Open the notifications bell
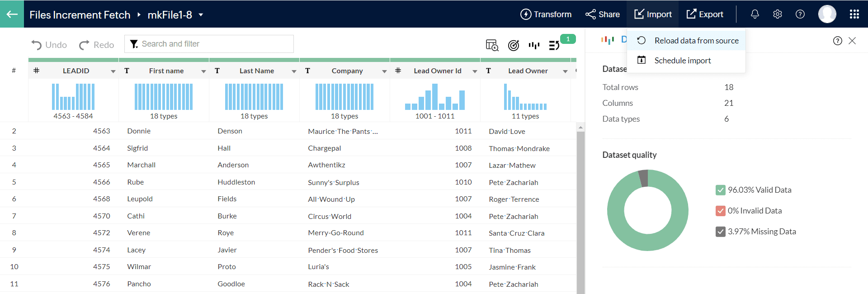 [x=755, y=14]
